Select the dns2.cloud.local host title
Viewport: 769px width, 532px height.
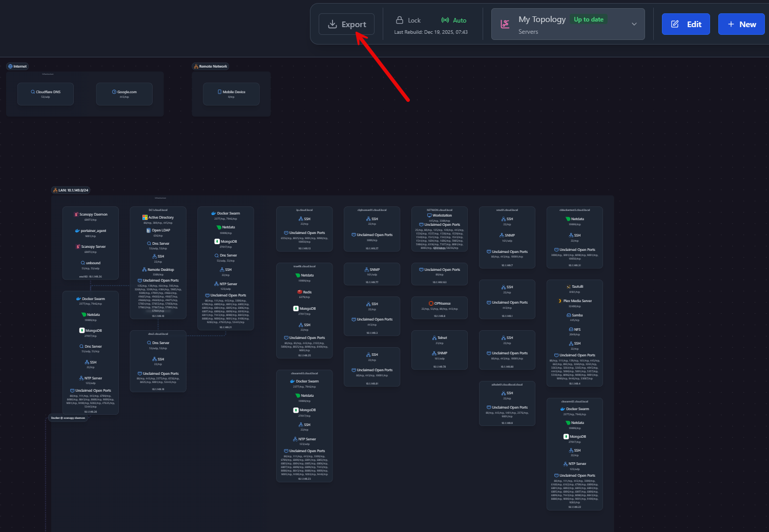pos(158,334)
